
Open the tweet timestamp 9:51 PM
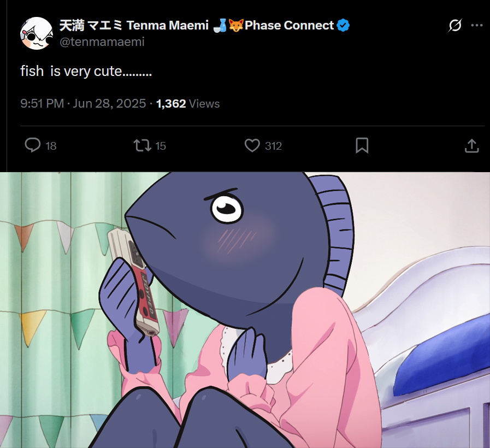pos(42,103)
